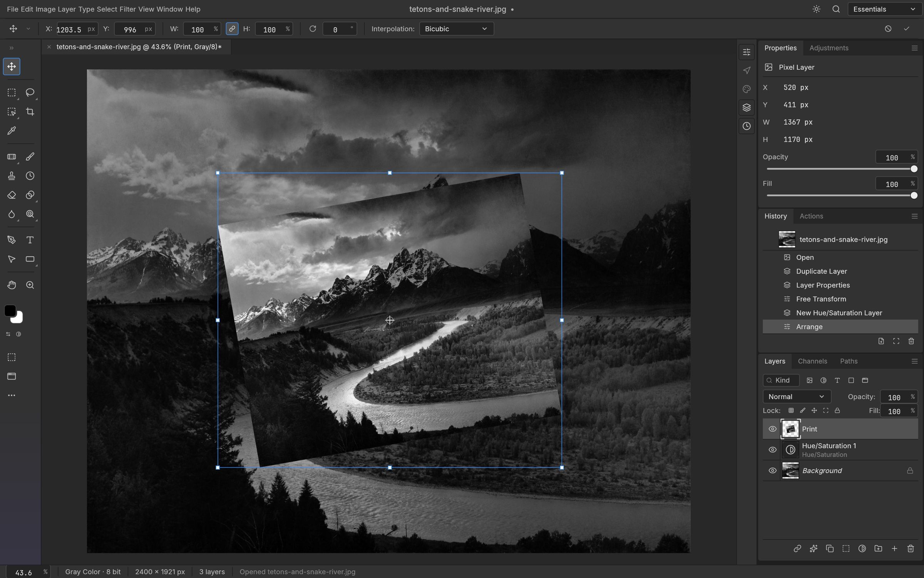Select the Eyedropper tool
Viewport: 924px width, 578px height.
pos(12,131)
